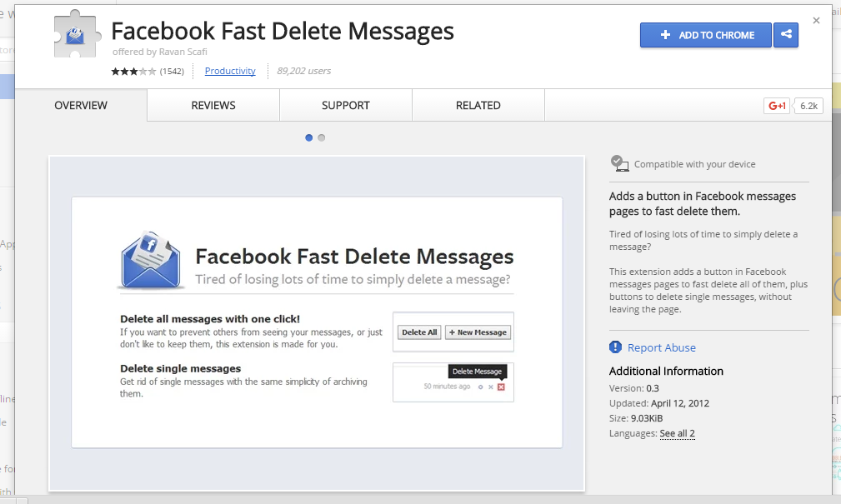This screenshot has width=841, height=504.
Task: Click the Report Abuse exclamation icon
Action: 615,347
